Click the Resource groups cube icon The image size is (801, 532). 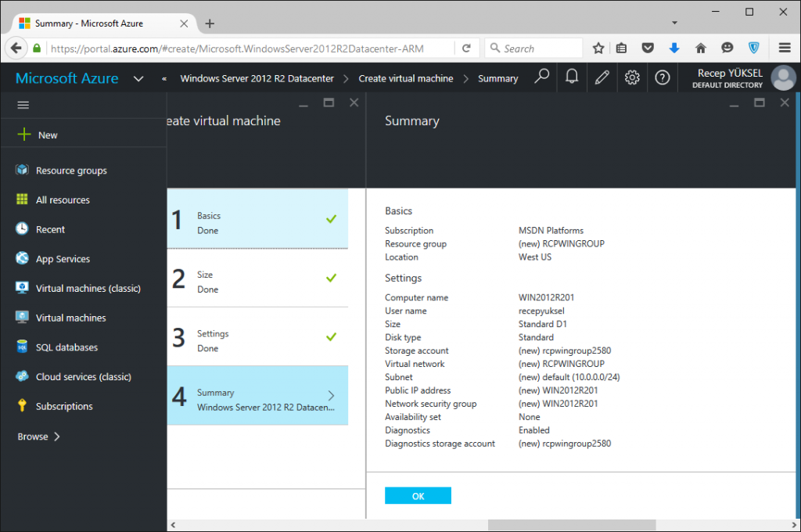22,170
